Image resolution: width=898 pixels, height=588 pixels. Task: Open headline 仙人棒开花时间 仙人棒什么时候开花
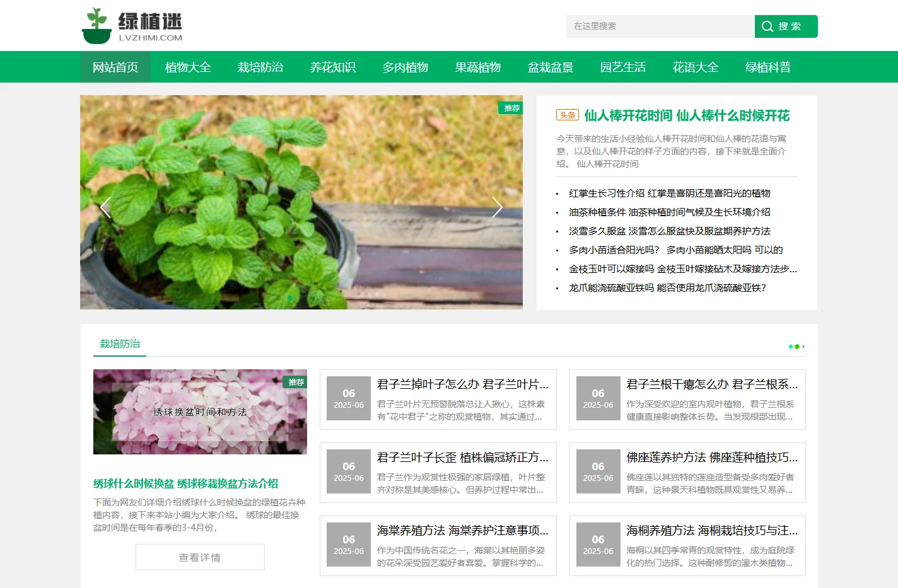(x=687, y=115)
